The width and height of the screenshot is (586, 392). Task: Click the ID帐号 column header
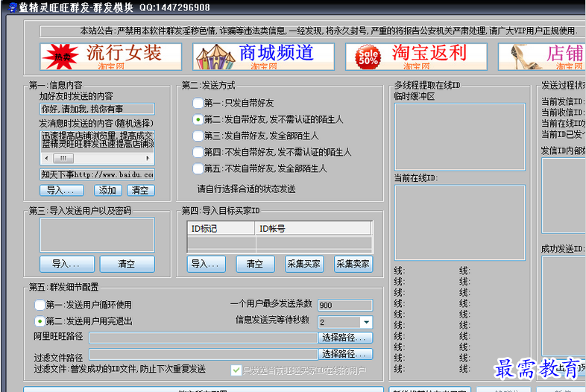coord(313,228)
